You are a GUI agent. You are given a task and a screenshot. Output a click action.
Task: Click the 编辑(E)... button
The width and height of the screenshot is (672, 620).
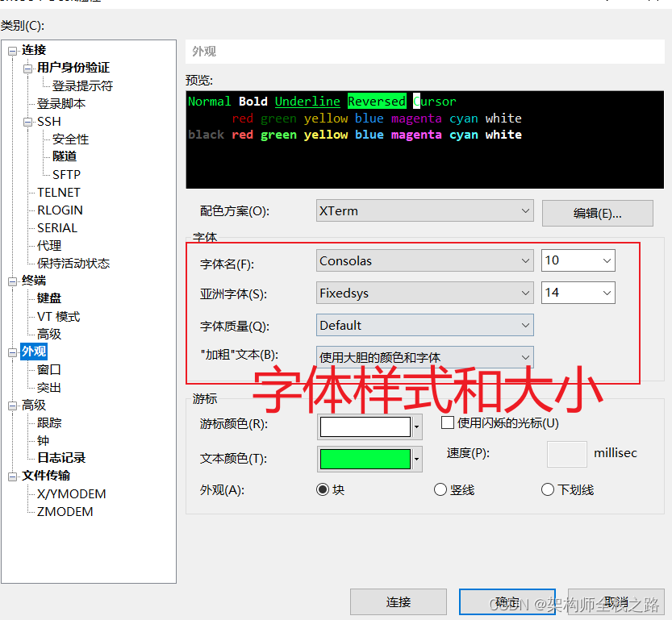pos(598,213)
